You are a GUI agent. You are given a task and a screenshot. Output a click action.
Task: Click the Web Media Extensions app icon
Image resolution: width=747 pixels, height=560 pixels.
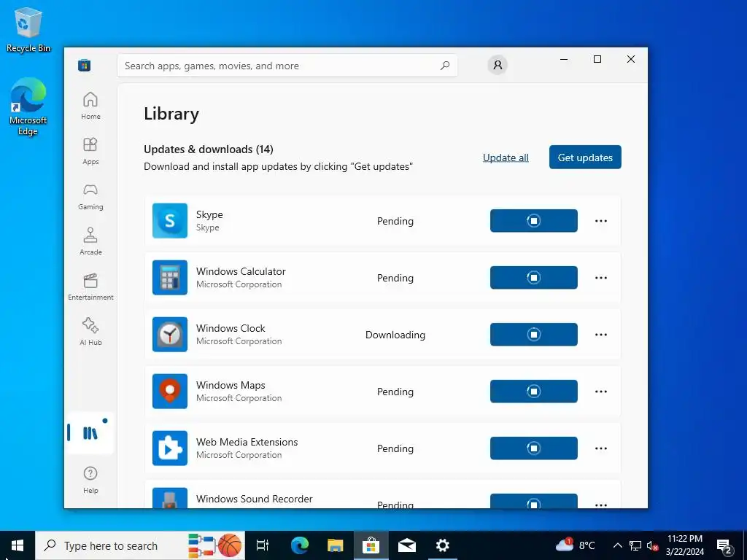169,448
